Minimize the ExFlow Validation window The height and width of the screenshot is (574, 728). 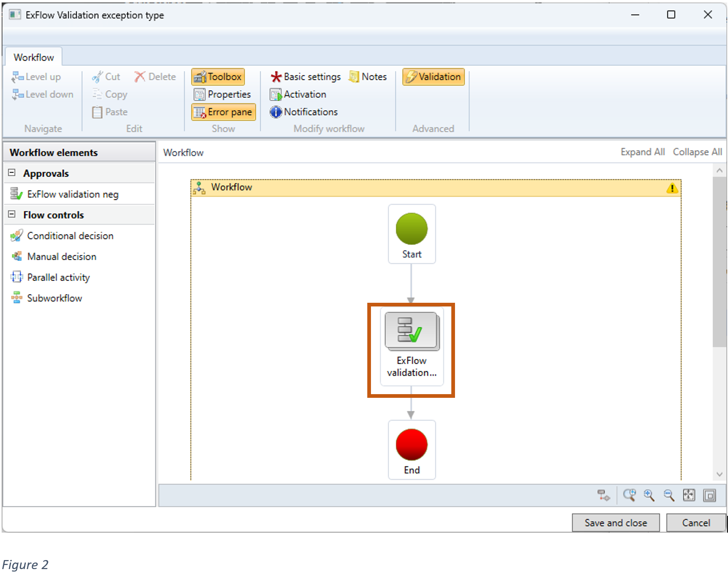coord(635,15)
